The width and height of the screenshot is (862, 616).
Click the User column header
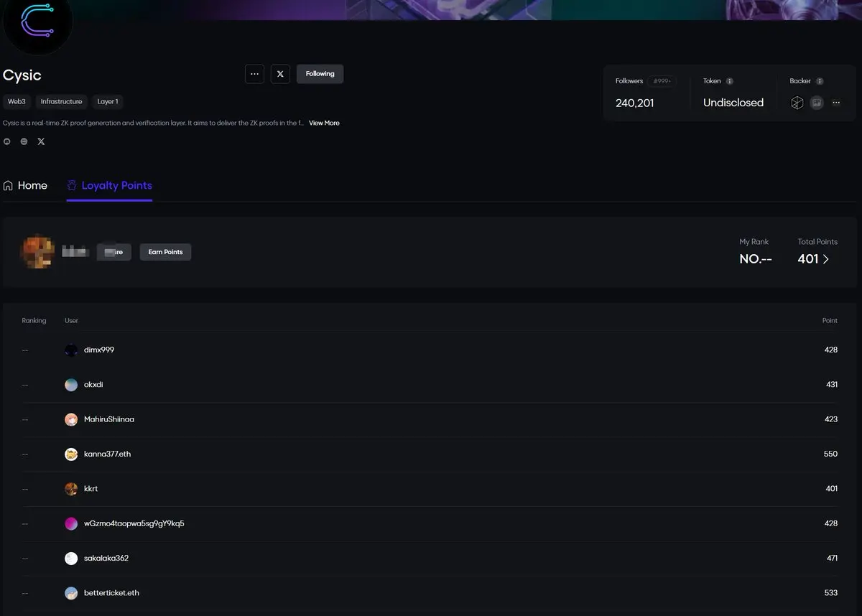[x=71, y=321]
